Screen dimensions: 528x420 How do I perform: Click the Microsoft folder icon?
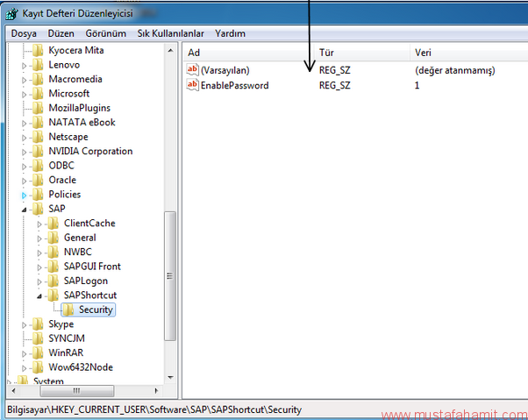click(38, 94)
